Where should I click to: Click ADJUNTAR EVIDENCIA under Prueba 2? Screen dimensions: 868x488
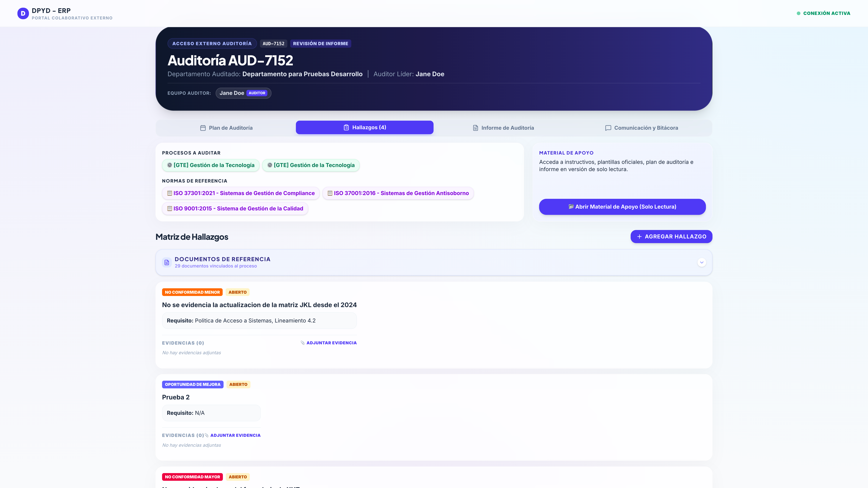(x=233, y=435)
